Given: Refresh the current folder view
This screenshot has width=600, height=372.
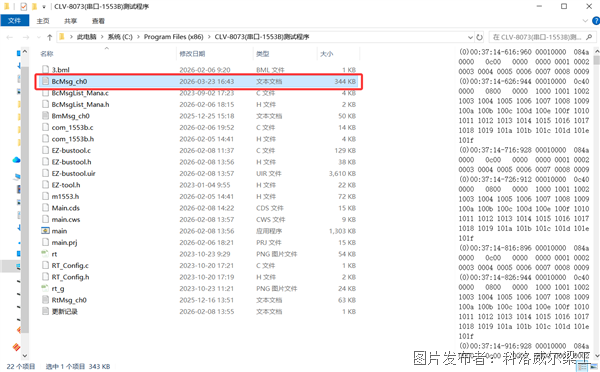Looking at the screenshot, I should click(479, 37).
